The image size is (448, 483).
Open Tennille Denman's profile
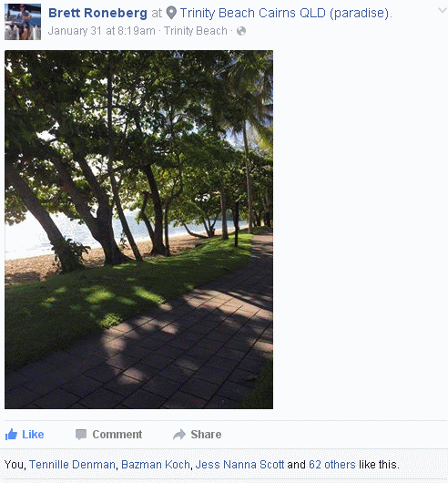[72, 465]
